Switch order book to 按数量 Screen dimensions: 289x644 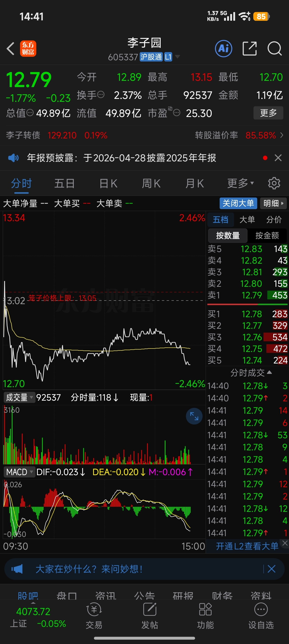228,235
